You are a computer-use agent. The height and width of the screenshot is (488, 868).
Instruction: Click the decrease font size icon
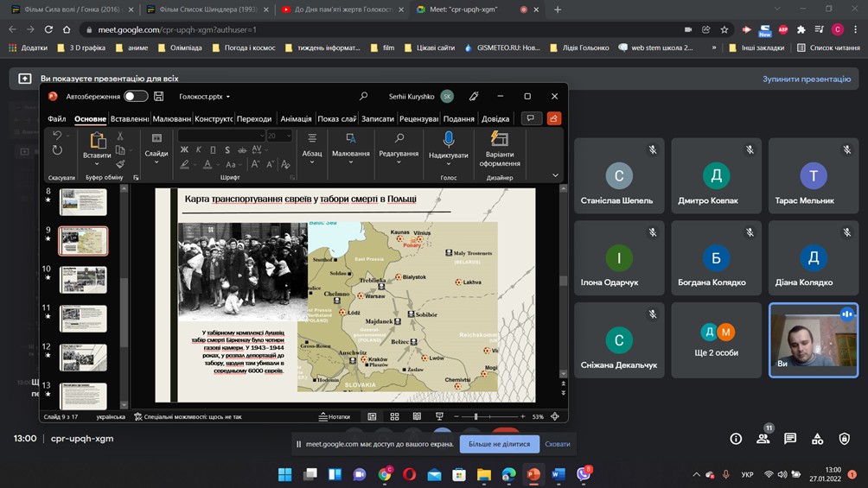pyautogui.click(x=270, y=164)
